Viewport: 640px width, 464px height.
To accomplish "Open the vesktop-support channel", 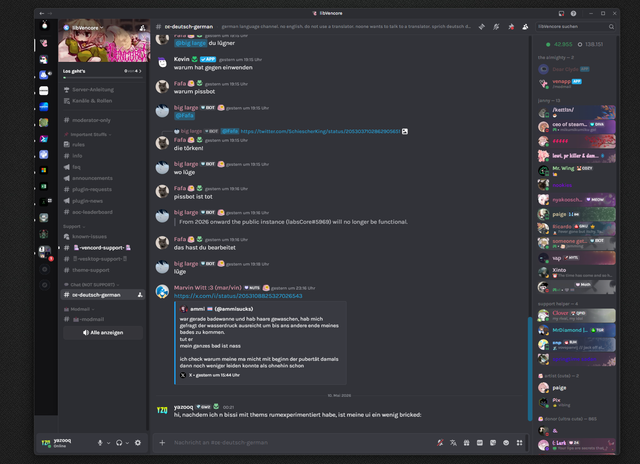I will (102, 259).
